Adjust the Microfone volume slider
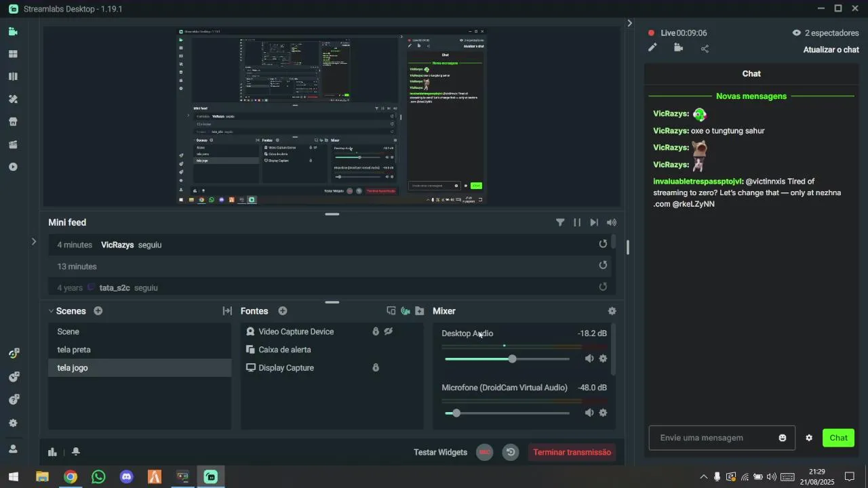Viewport: 868px width, 488px height. [x=507, y=413]
